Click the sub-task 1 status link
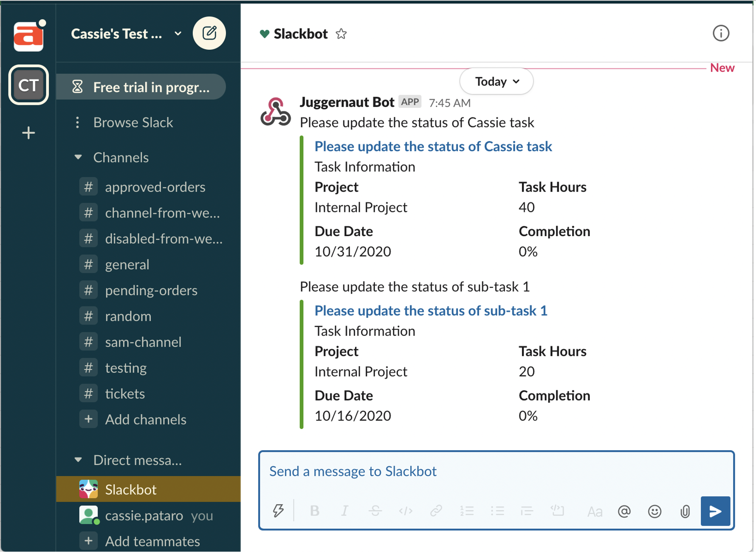This screenshot has width=756, height=553. click(430, 311)
